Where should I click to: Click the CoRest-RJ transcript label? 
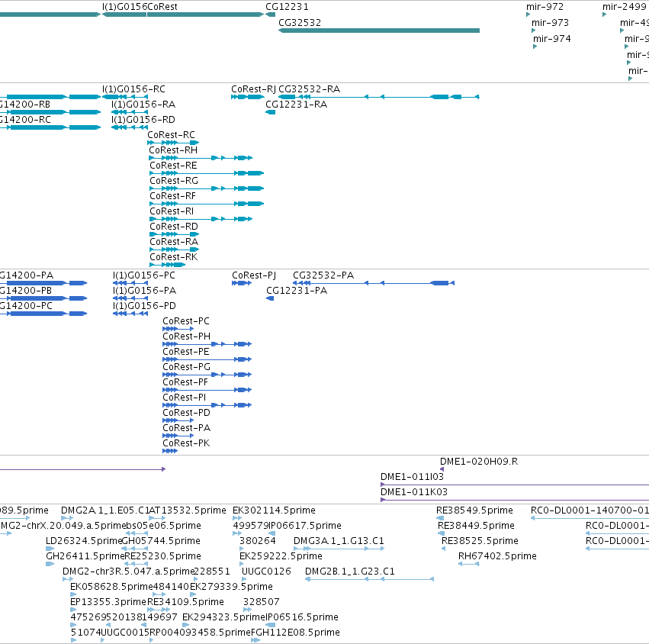coord(253,89)
